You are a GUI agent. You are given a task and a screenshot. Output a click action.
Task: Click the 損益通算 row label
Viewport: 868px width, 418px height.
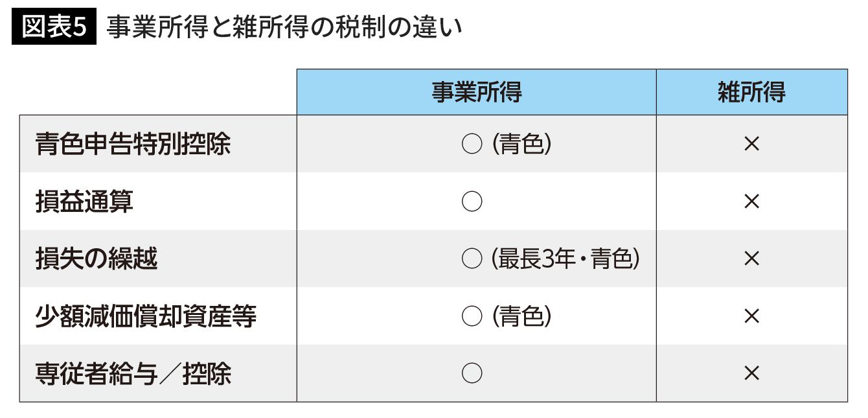point(84,202)
